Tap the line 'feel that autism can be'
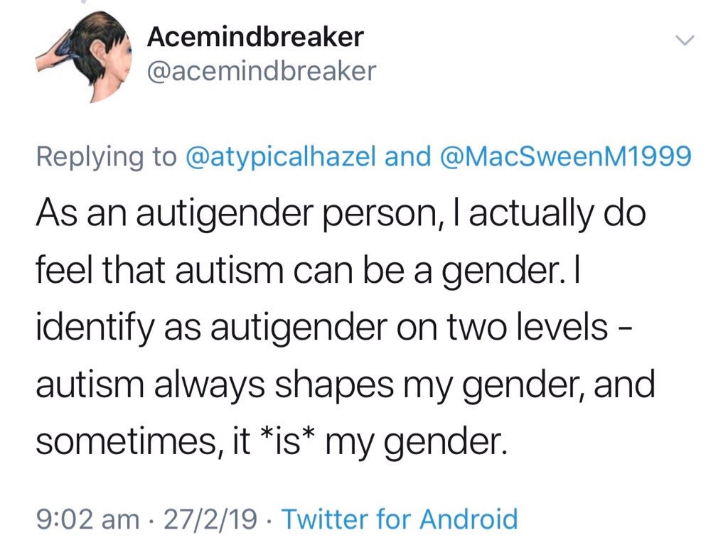This screenshot has height=560, width=728. [308, 271]
